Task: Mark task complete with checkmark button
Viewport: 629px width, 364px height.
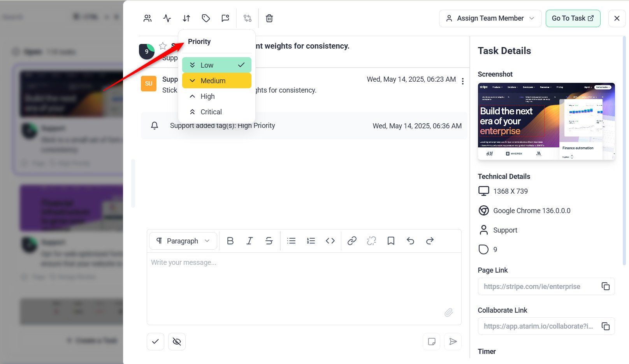Action: (x=155, y=341)
